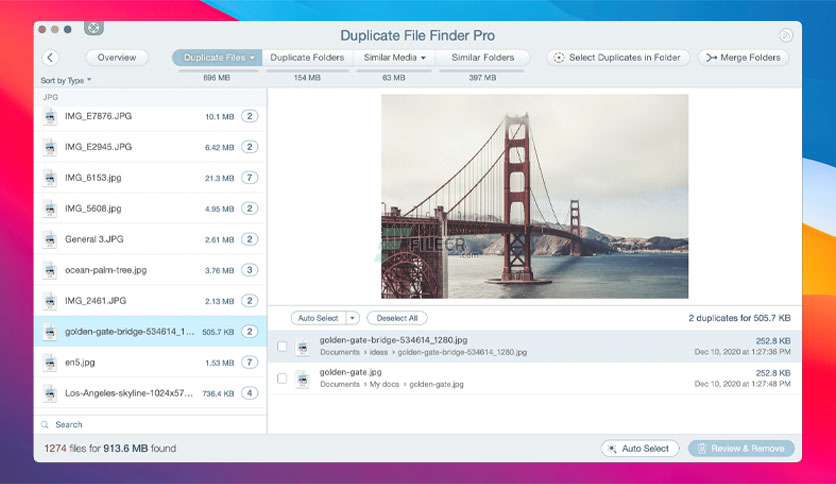
Task: Click '1274 files for 913.6 MB found' status
Action: click(x=110, y=449)
